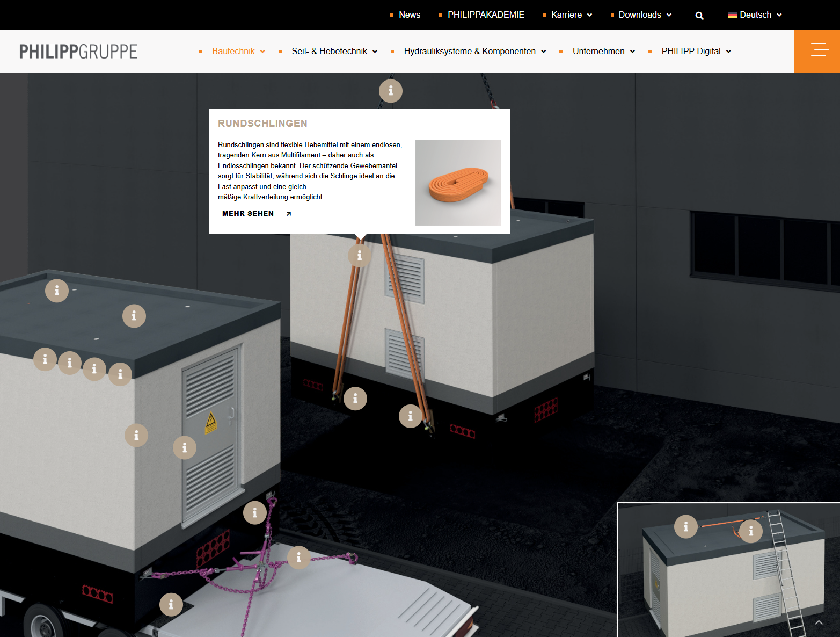Click info hotspot above the Rundschlingen popup
Screen dimensions: 840x637
point(390,91)
